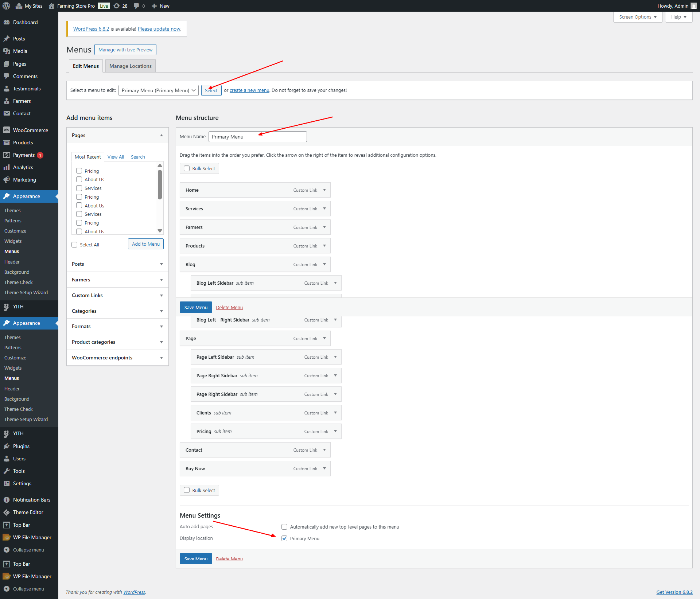Click the Farming Store Pro home icon
Image resolution: width=700 pixels, height=600 pixels.
51,6
